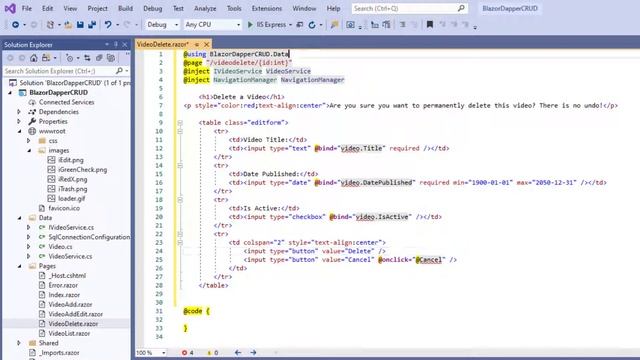Click the Connected Services node
This screenshot has height=360, width=640.
coord(67,102)
